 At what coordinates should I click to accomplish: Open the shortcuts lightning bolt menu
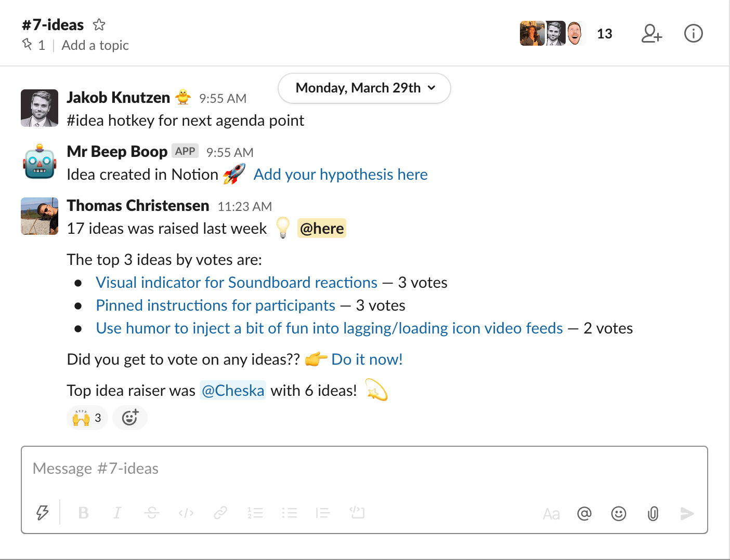click(x=42, y=513)
